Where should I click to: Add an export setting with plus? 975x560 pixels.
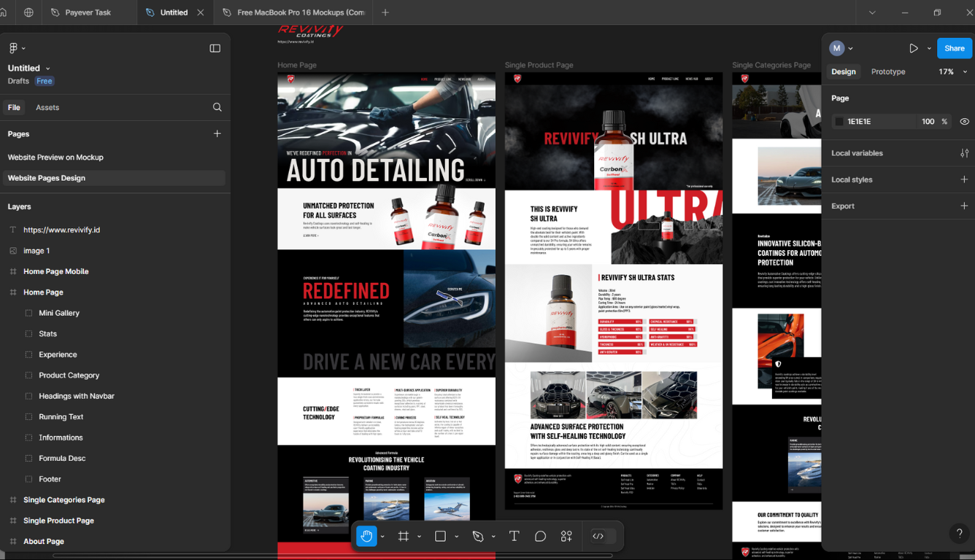point(964,206)
